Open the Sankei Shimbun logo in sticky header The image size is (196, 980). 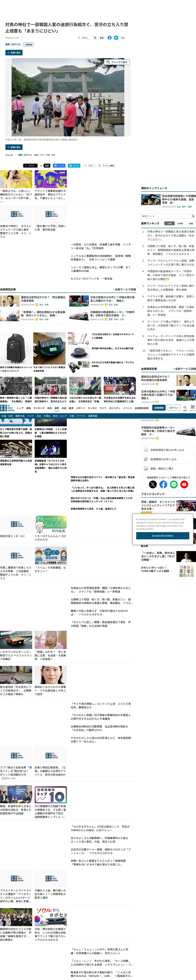(7, 408)
